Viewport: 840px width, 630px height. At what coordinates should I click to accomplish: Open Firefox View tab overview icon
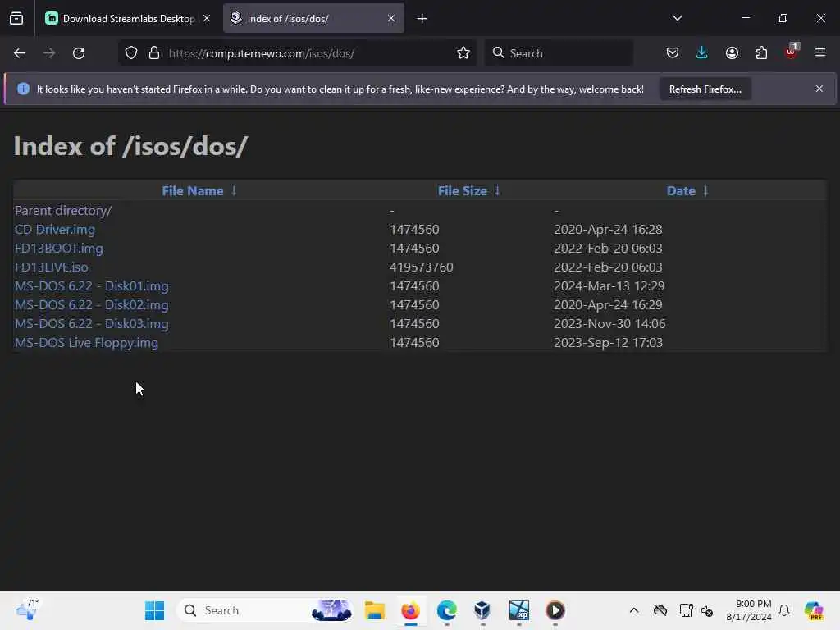[x=16, y=19]
